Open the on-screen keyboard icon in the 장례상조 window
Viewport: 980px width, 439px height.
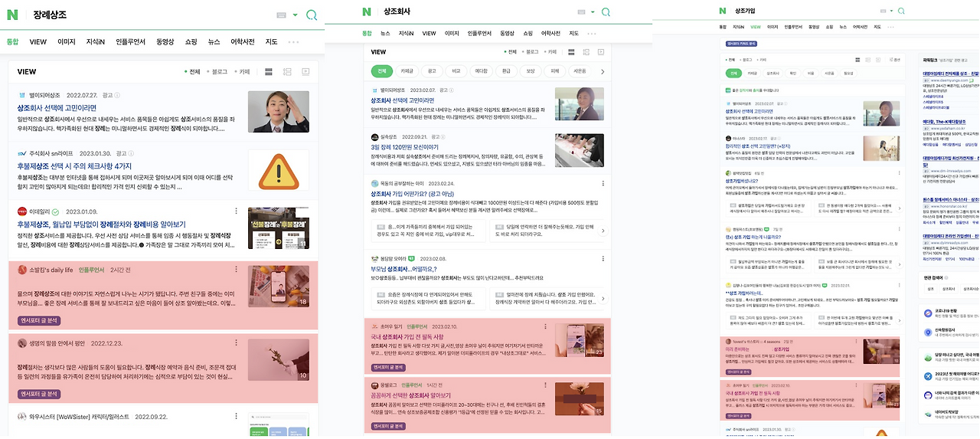pos(281,15)
